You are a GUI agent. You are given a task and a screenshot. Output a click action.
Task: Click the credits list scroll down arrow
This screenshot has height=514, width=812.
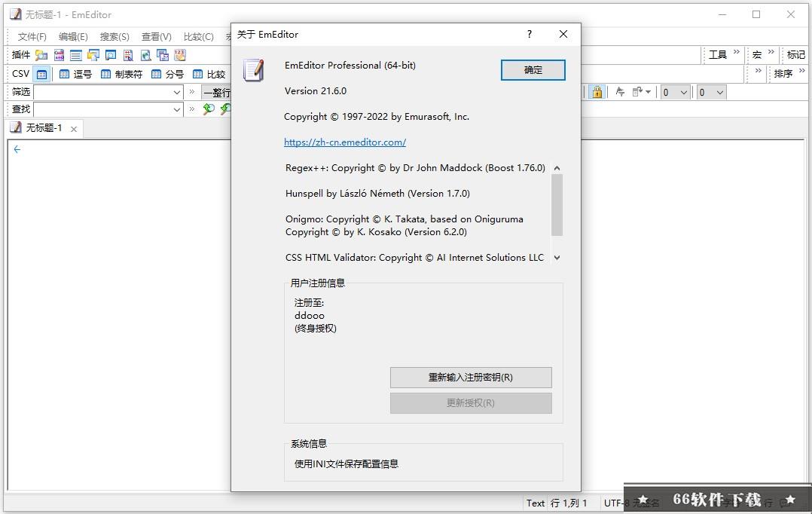(557, 258)
